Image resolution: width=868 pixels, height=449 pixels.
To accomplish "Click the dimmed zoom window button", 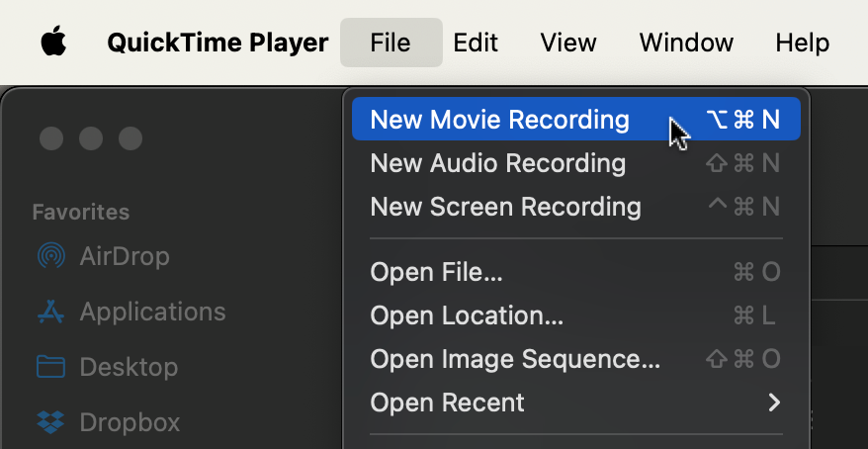I will pos(130,137).
